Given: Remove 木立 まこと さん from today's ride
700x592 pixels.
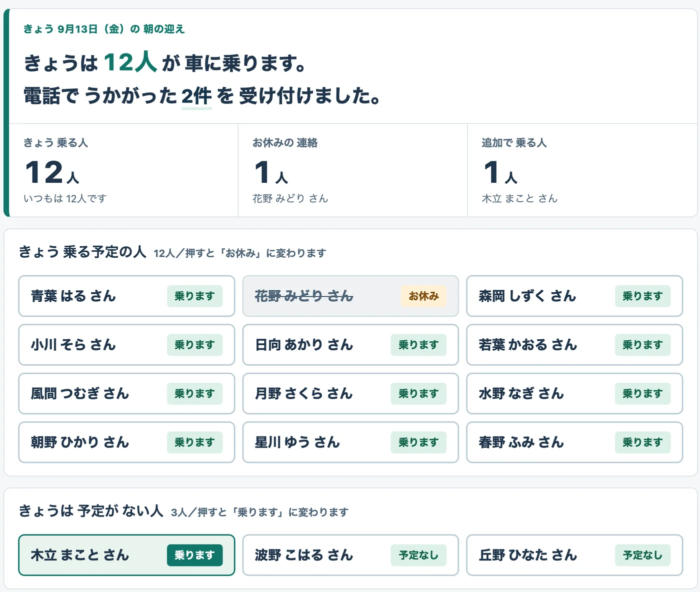Looking at the screenshot, I should click(126, 555).
